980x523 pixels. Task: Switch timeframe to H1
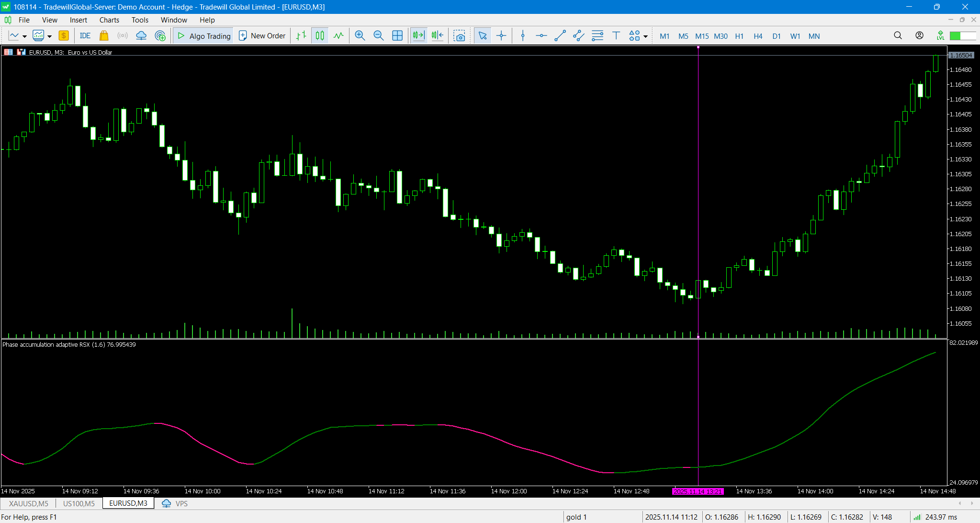[x=739, y=36]
